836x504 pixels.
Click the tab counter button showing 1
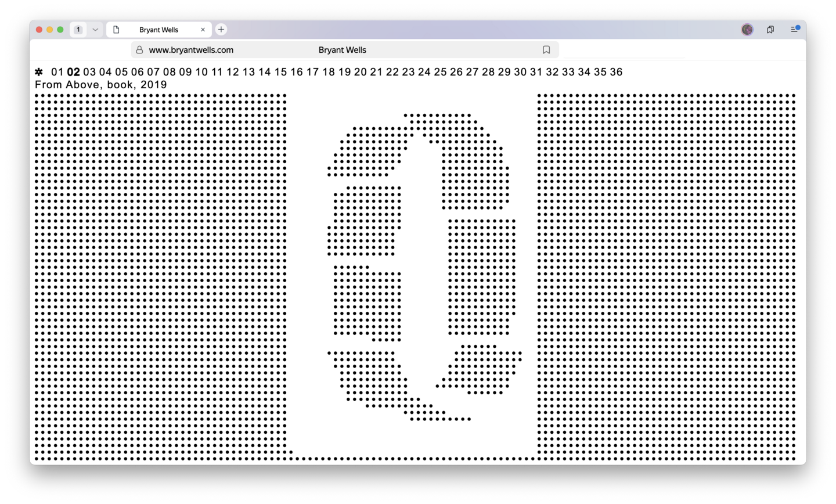tap(78, 30)
